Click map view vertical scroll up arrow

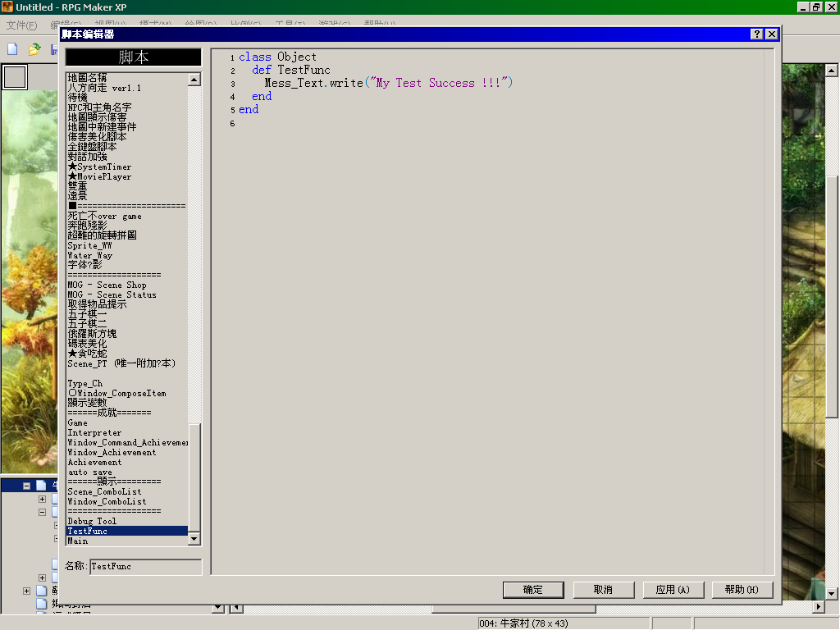click(x=831, y=71)
